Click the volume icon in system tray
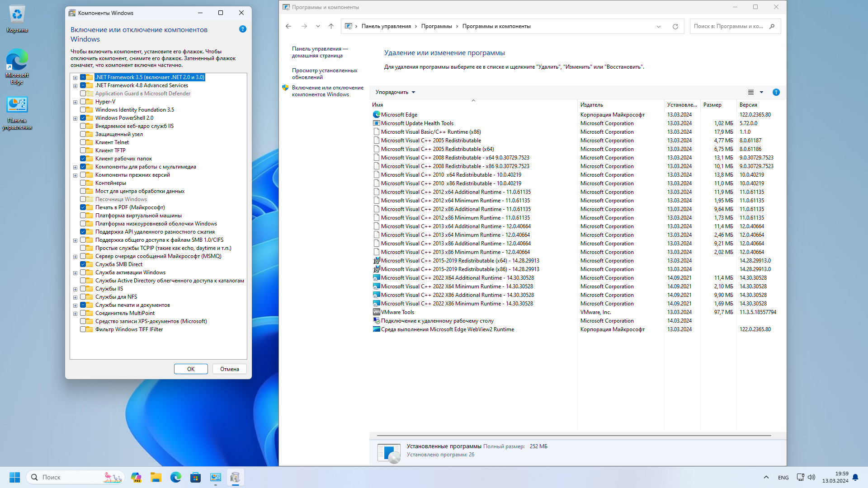The image size is (868, 488). coord(811,477)
